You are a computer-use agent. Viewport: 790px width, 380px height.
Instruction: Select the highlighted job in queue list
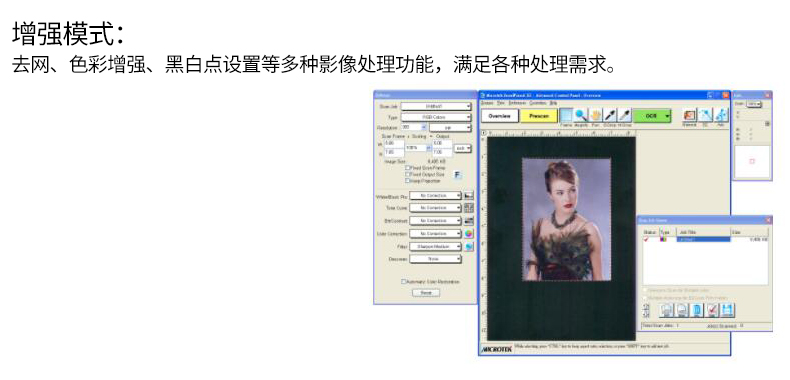coord(703,239)
